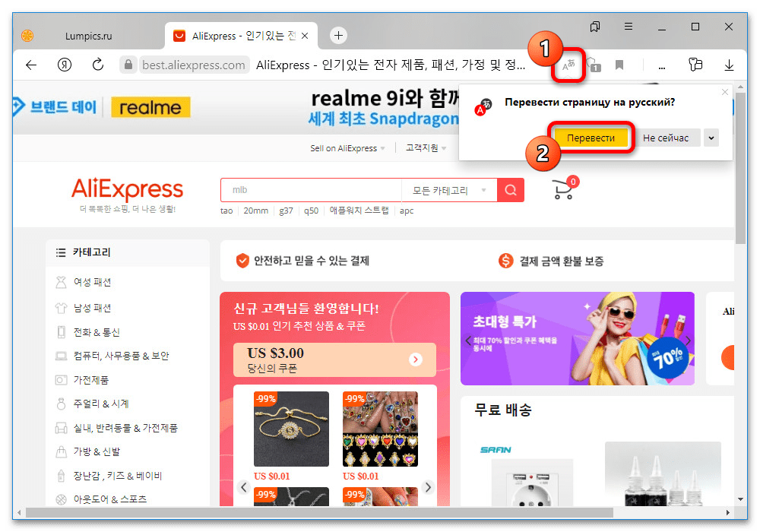The image size is (760, 532).
Task: Open the 모든 카테고리 category dropdown
Action: coord(449,190)
